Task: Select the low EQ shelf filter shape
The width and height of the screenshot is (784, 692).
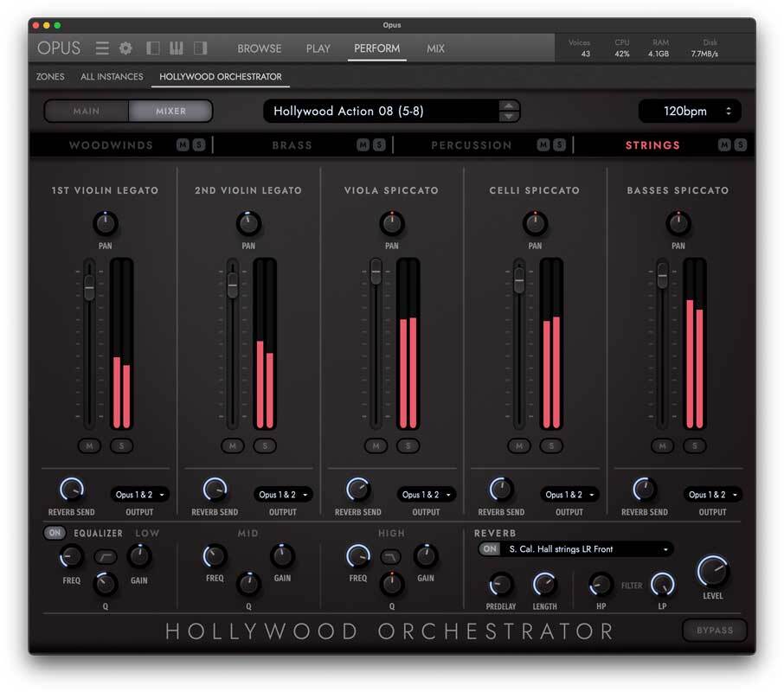Action: click(x=106, y=556)
